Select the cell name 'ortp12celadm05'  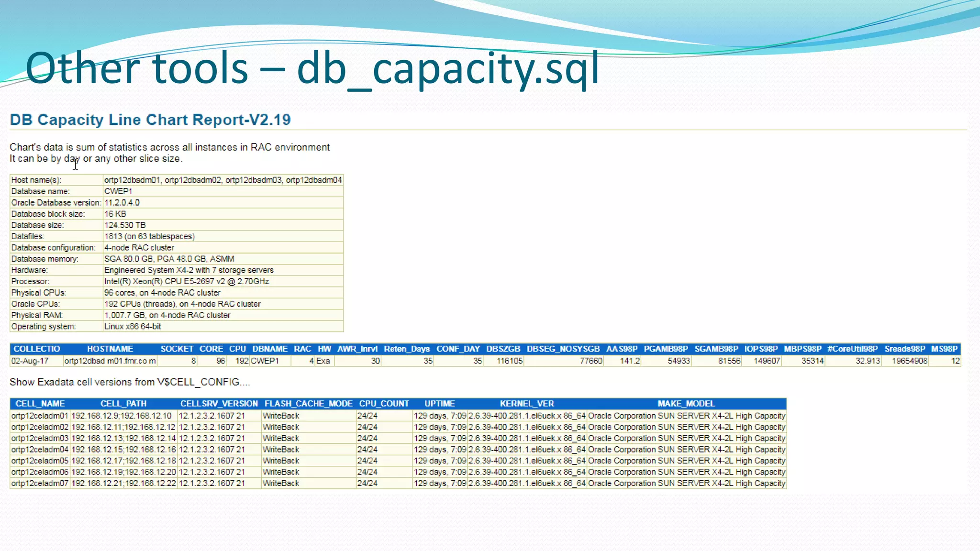pos(40,461)
